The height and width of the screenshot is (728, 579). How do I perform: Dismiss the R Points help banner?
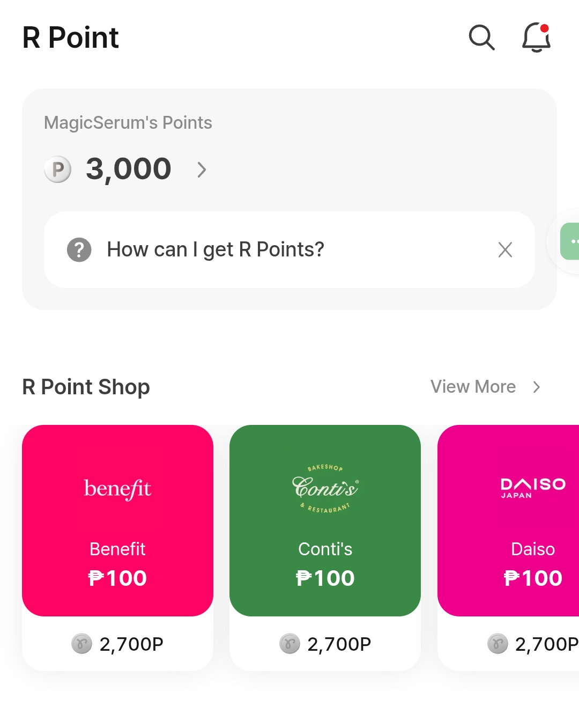tap(505, 249)
